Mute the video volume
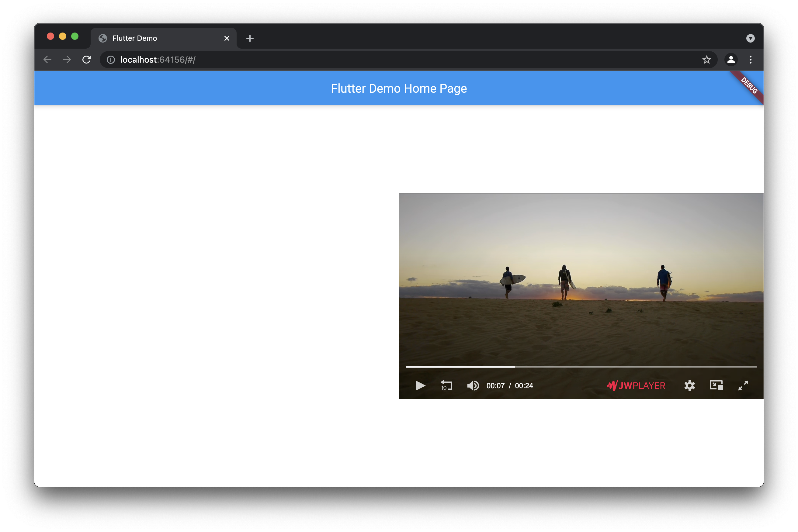Viewport: 798px width, 532px height. 473,386
